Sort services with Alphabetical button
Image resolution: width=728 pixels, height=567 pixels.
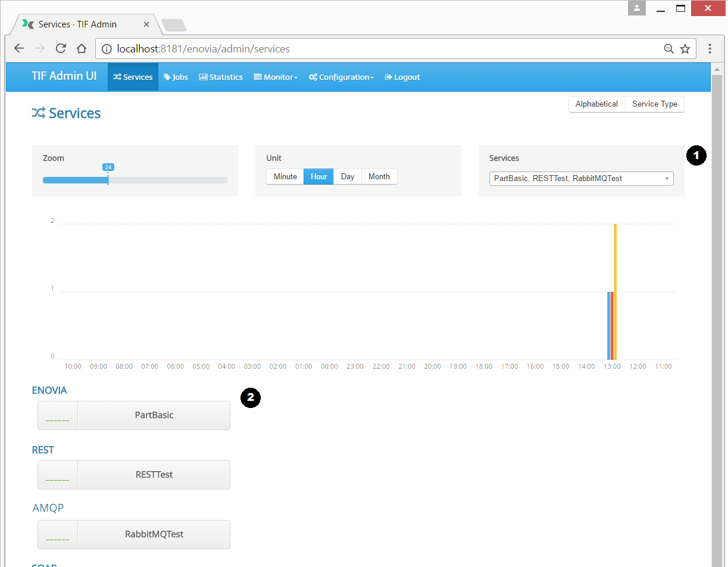(x=596, y=104)
